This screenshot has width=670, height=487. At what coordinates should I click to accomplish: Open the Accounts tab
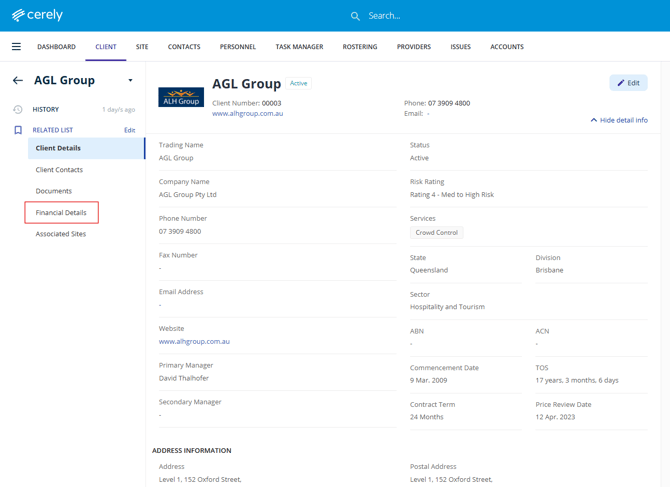[x=507, y=47]
